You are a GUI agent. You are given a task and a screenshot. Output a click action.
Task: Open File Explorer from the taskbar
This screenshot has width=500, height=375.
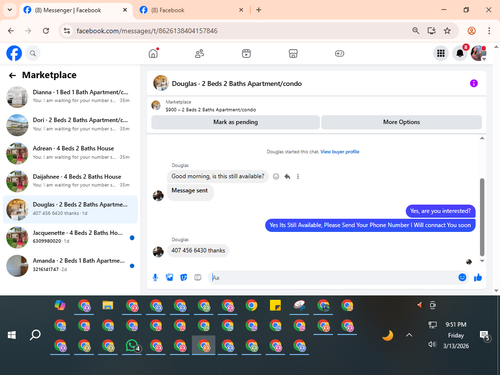108,305
